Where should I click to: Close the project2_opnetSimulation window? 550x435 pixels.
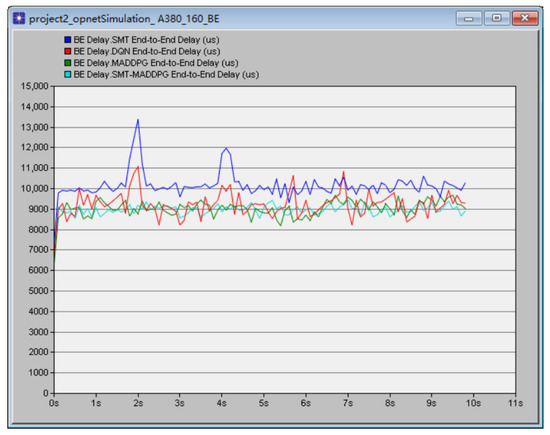[525, 18]
